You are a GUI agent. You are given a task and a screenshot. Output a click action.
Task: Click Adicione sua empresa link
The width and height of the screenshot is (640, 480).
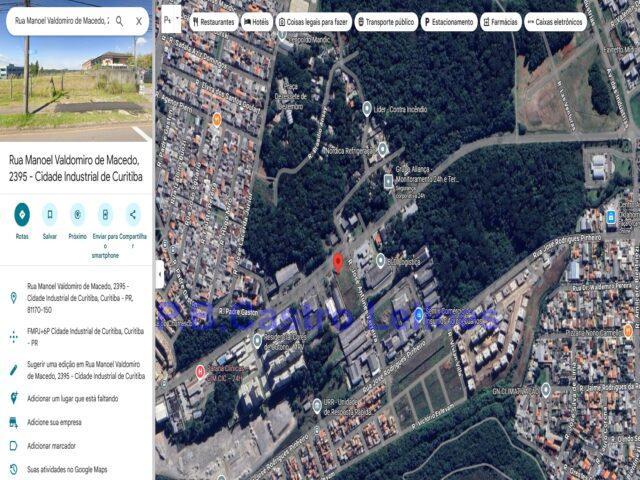click(54, 422)
